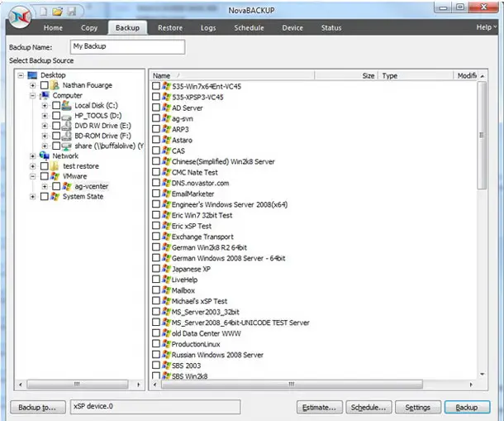Screen dimensions: 504x421
Task: Click the Save disk toolbar icon
Action: point(72,12)
